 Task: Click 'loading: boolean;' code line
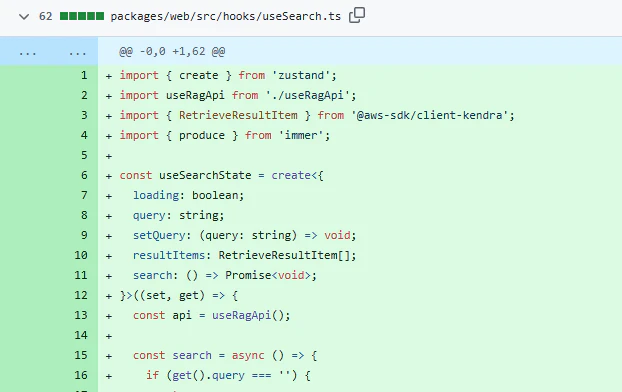click(x=188, y=195)
